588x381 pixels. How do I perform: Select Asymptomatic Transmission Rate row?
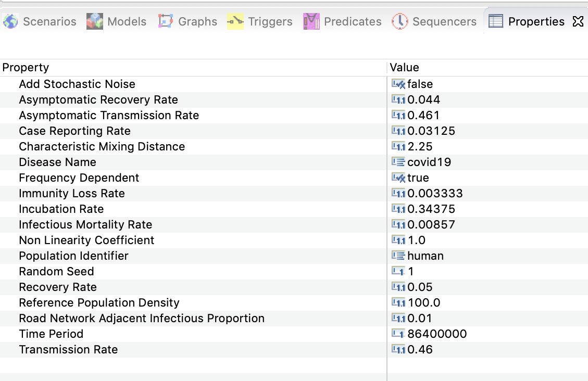pyautogui.click(x=109, y=116)
